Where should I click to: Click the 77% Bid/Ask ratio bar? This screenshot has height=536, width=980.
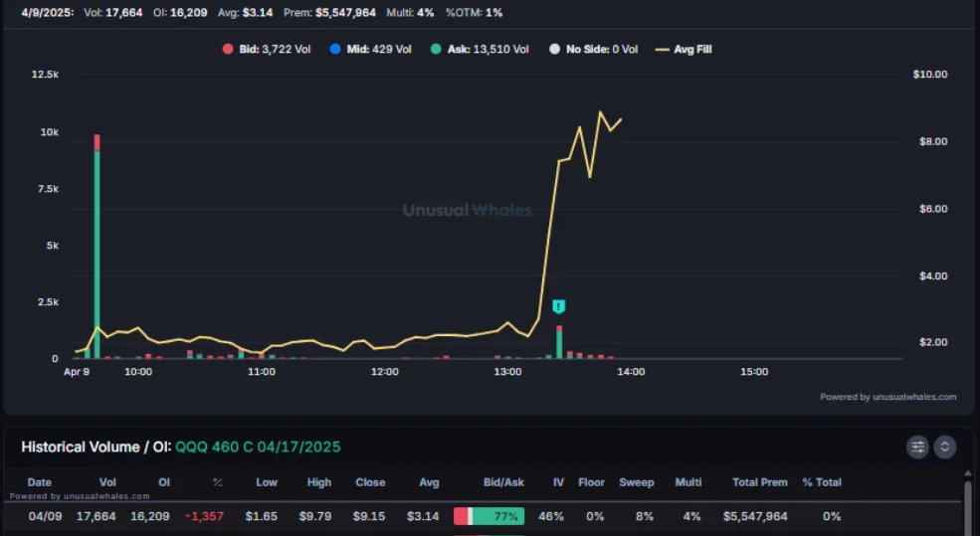point(489,516)
